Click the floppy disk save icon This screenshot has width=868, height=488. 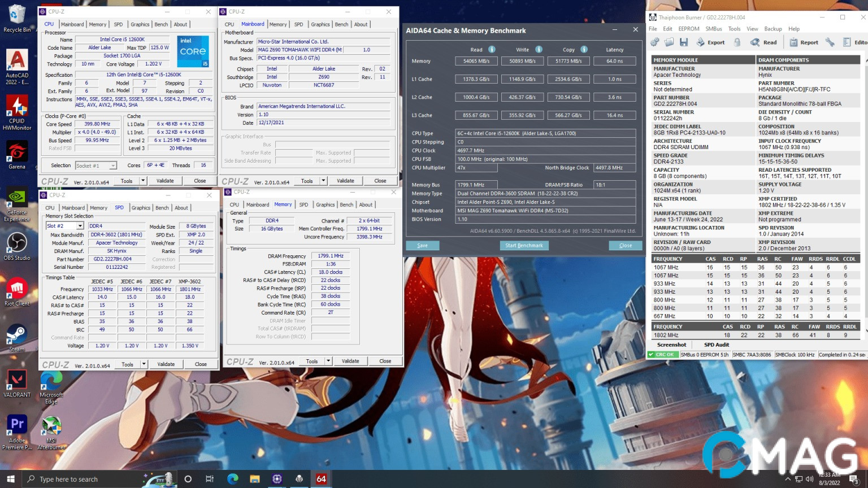pos(684,42)
